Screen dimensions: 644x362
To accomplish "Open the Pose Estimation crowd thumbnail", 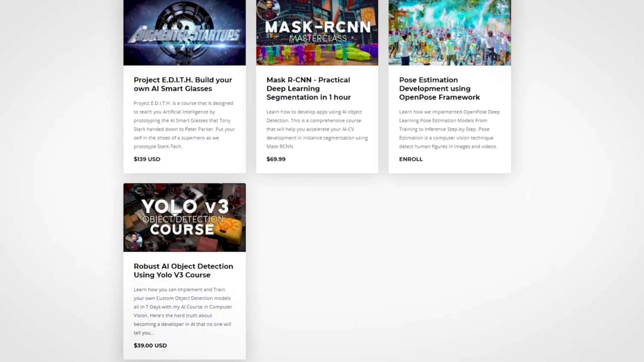I will click(x=450, y=33).
